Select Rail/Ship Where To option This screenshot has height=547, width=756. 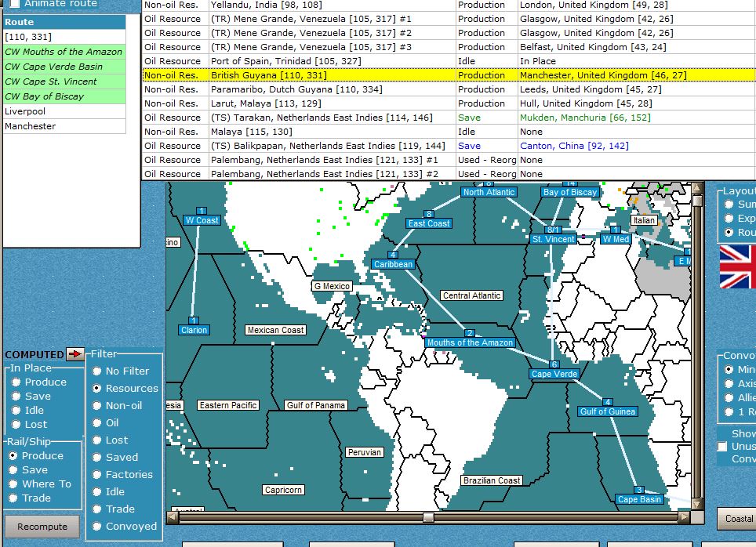coord(13,484)
